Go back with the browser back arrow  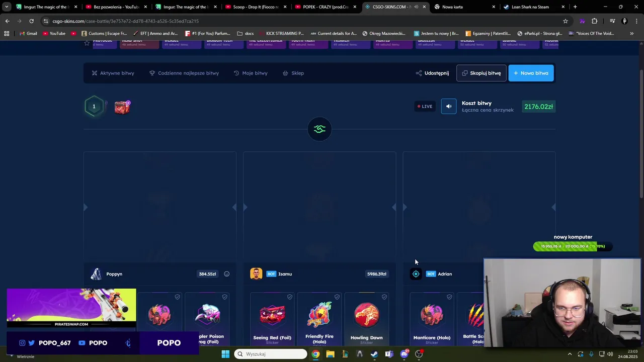[x=7, y=21]
